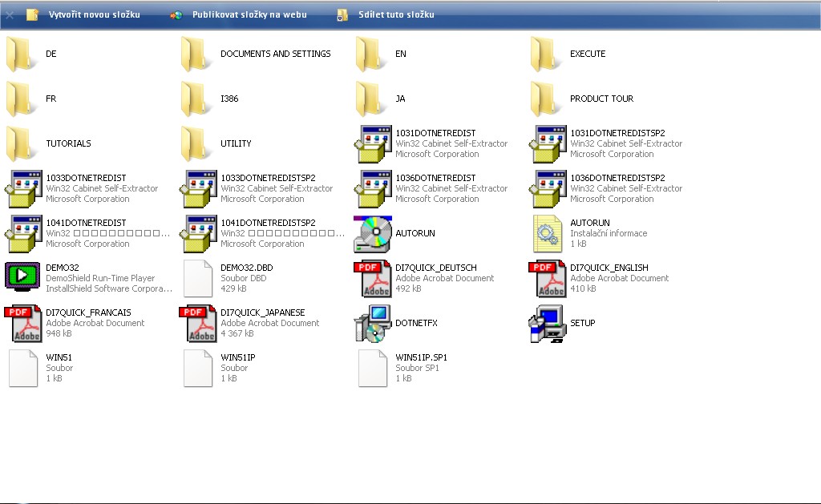Select the 'PRODUCT TOUR' folder label

[601, 99]
